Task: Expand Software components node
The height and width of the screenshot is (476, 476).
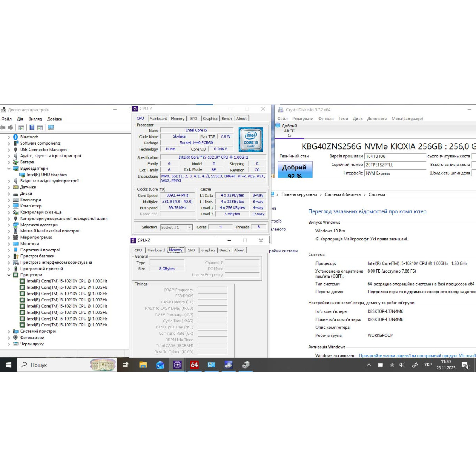Action: pyautogui.click(x=9, y=143)
